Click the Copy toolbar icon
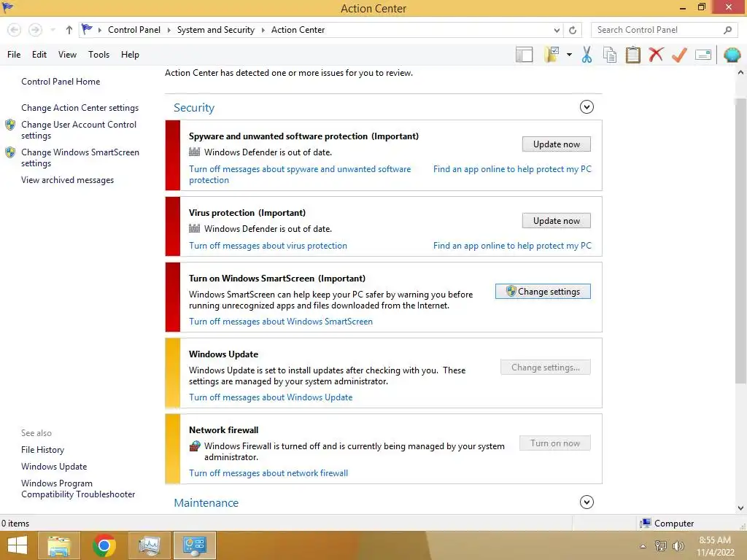 pyautogui.click(x=610, y=55)
